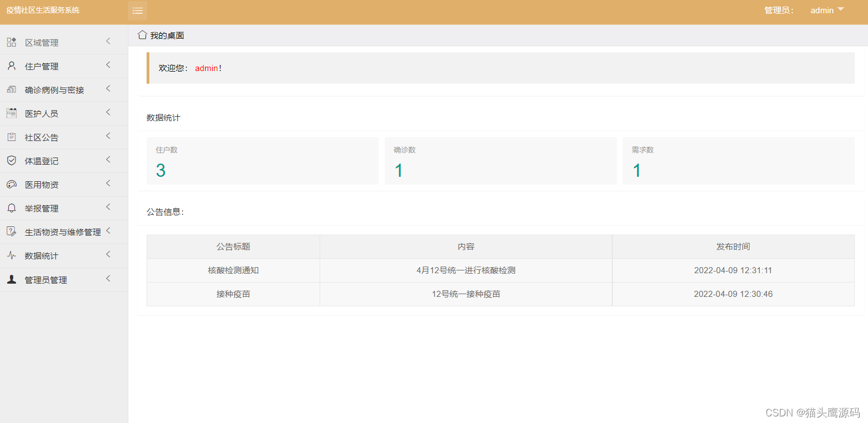Expand the 医用物资 chevron

click(108, 183)
